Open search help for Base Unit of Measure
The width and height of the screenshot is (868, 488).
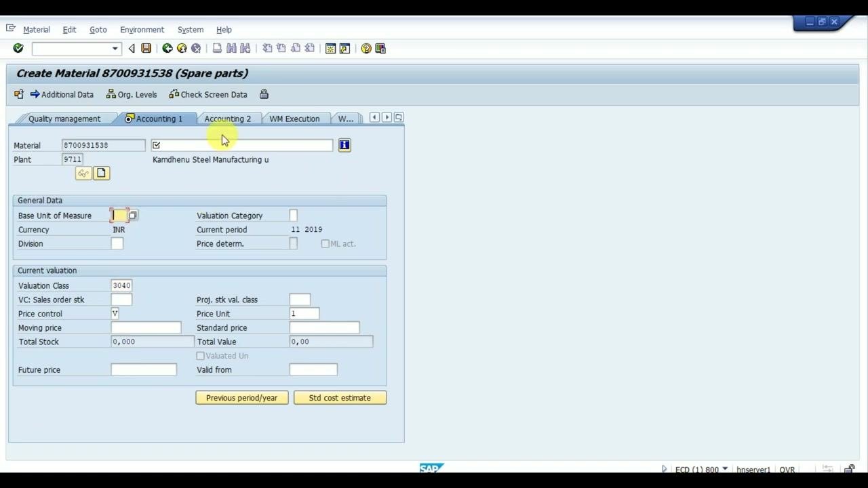tap(133, 216)
